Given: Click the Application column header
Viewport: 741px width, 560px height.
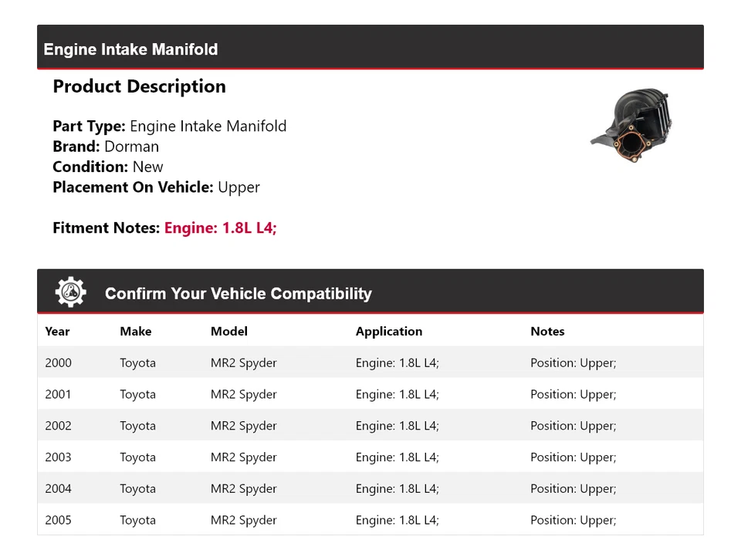Looking at the screenshot, I should click(389, 332).
